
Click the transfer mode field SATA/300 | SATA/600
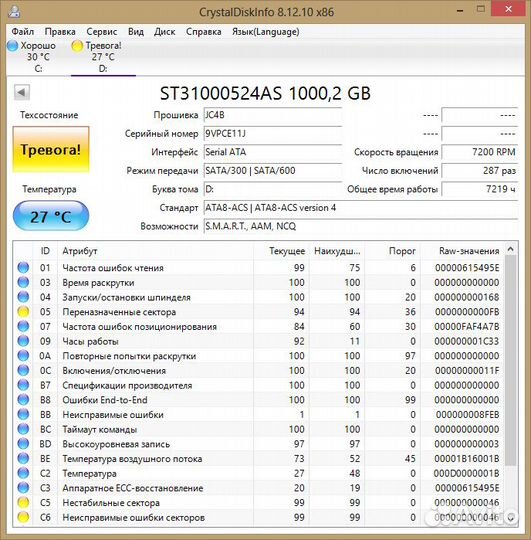click(272, 171)
